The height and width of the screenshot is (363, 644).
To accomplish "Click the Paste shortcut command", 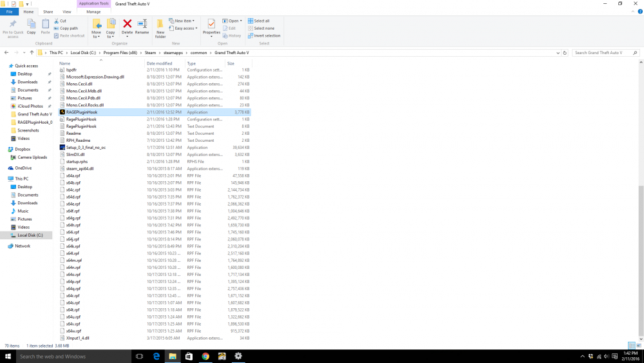I will pyautogui.click(x=69, y=35).
